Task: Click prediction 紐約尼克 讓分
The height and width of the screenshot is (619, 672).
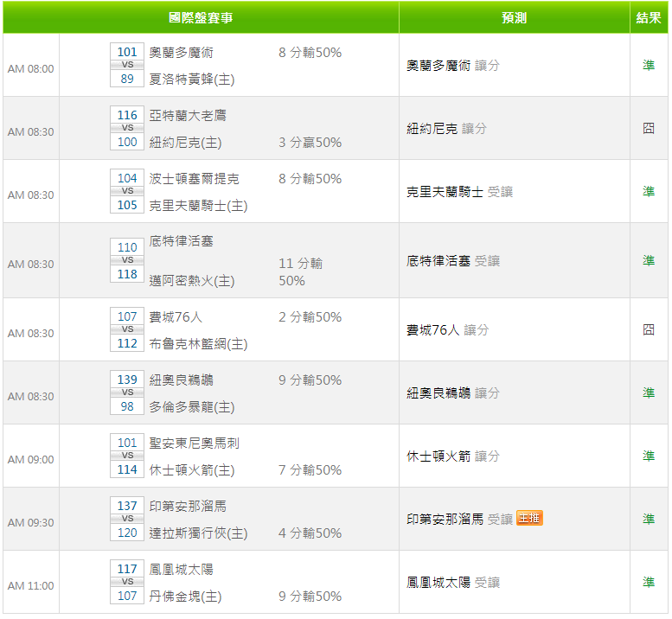Action: coord(446,129)
